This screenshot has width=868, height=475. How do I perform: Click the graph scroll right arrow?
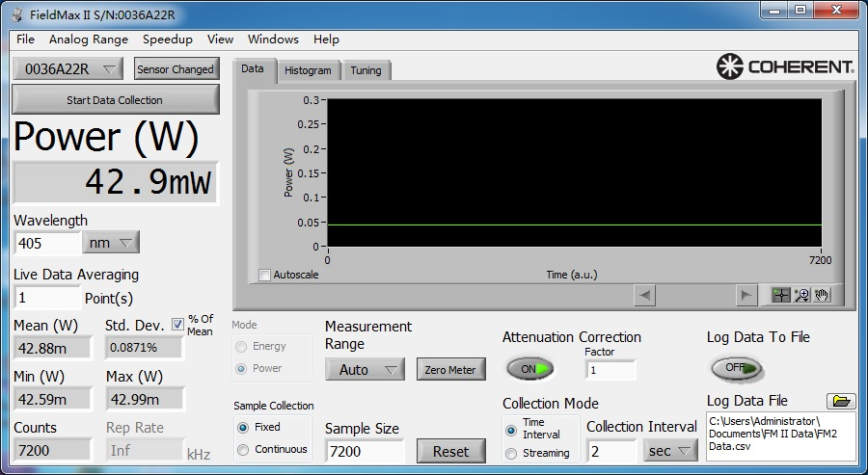click(x=746, y=295)
